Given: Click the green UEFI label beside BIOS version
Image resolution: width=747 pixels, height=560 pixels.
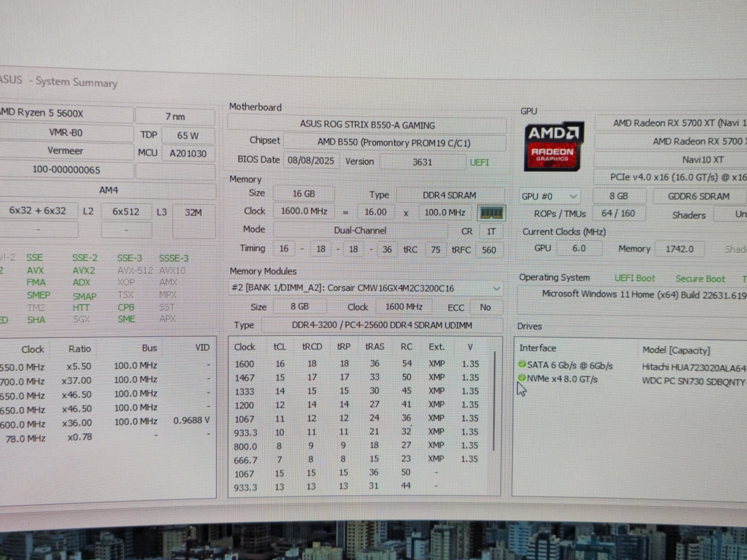Looking at the screenshot, I should coord(479,162).
